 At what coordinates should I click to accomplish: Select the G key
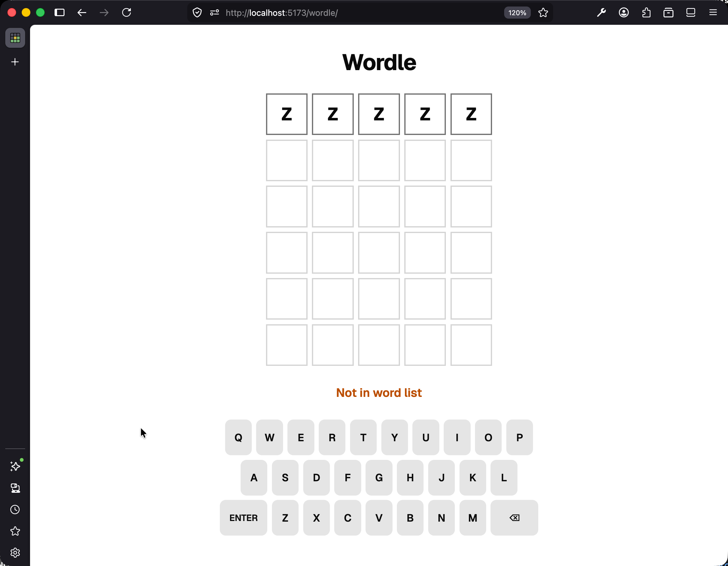point(379,478)
